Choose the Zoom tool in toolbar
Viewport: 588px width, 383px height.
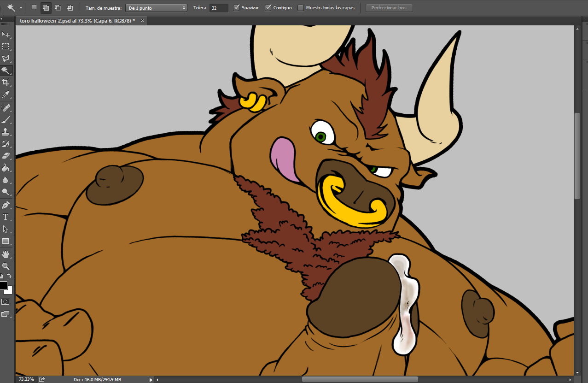pos(6,266)
